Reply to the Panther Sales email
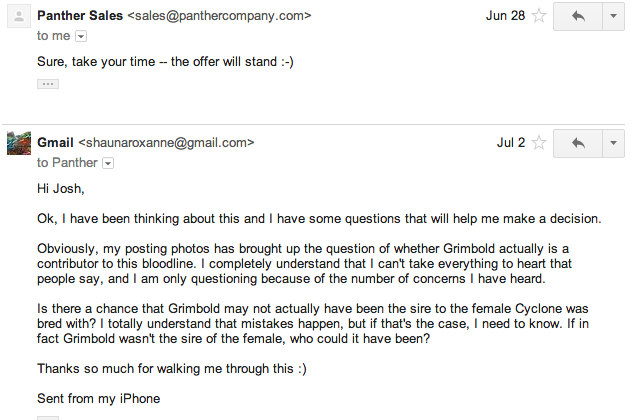Screen dimensions: 642x420 (578, 16)
